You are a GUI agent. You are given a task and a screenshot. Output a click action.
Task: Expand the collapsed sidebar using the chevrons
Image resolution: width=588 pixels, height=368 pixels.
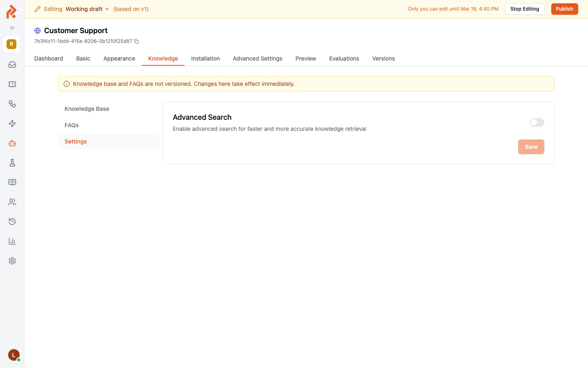[x=12, y=28]
